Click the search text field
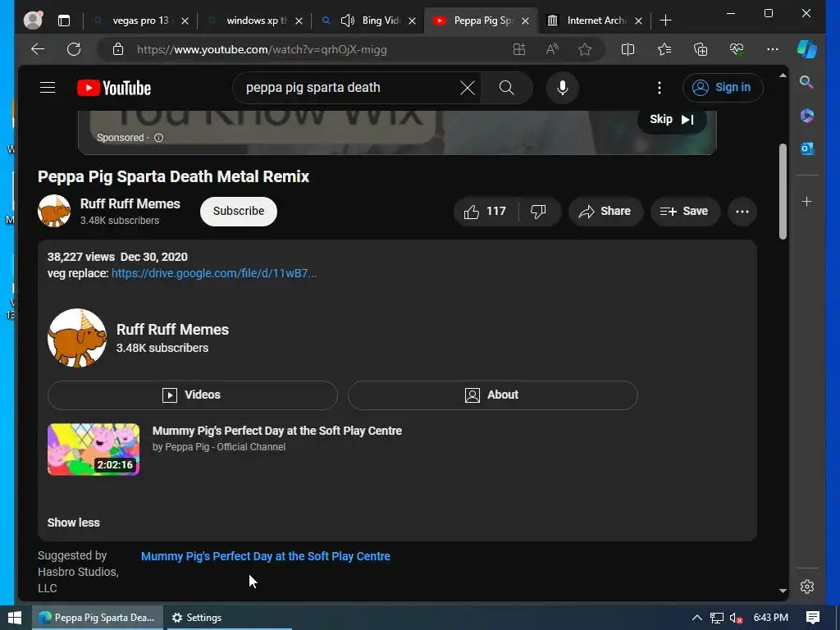This screenshot has height=630, width=840. 348,88
